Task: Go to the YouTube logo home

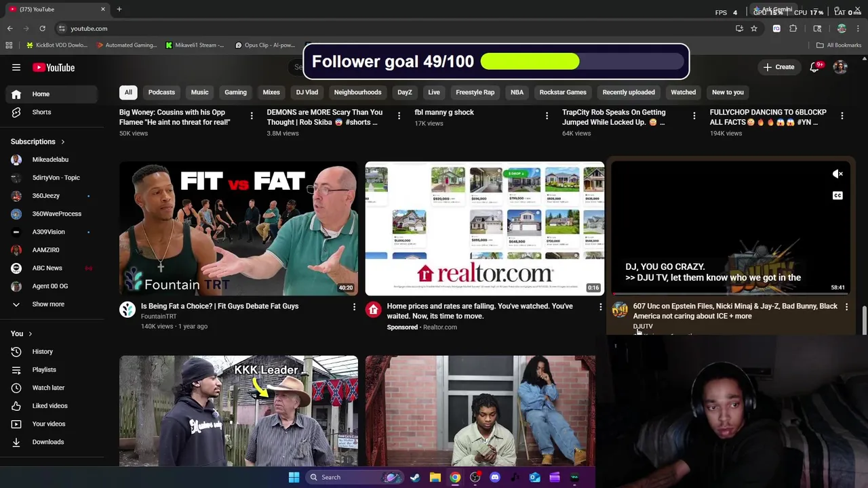Action: [54, 68]
